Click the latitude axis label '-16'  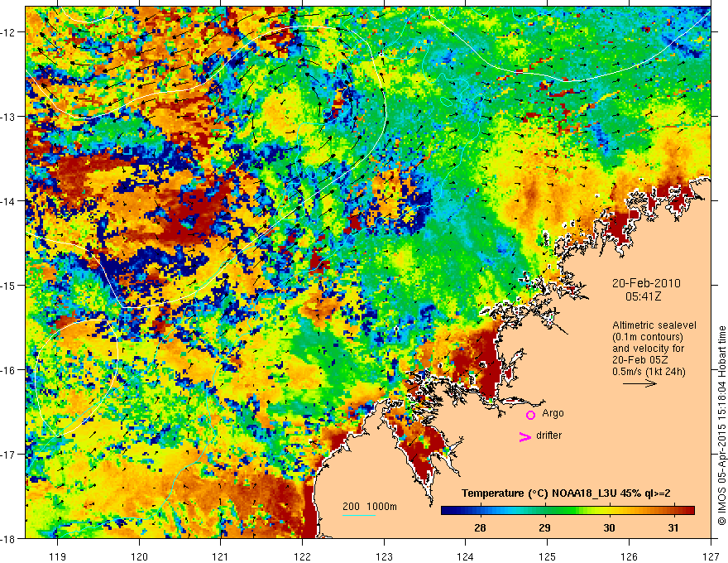point(8,370)
